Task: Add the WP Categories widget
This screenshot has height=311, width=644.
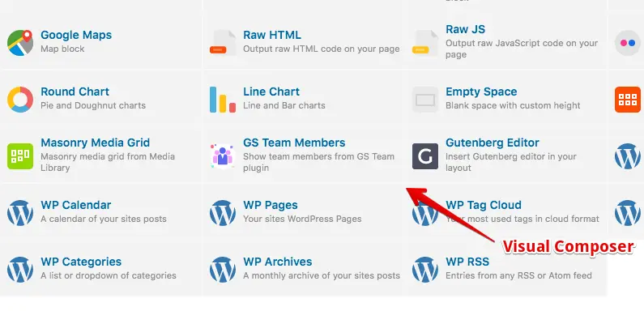Action: coord(81,262)
